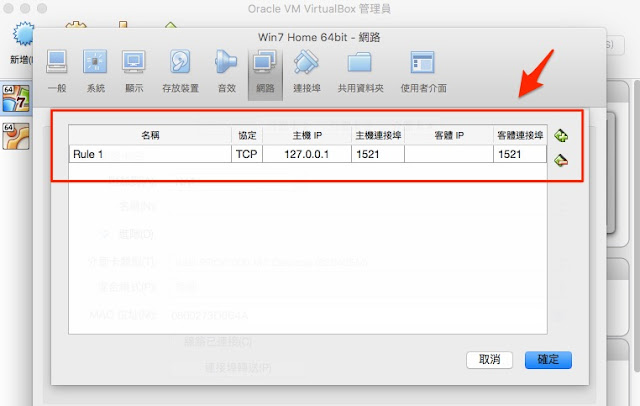The width and height of the screenshot is (640, 406).
Task: Open the 音效 (Audio) settings section
Action: 227,72
